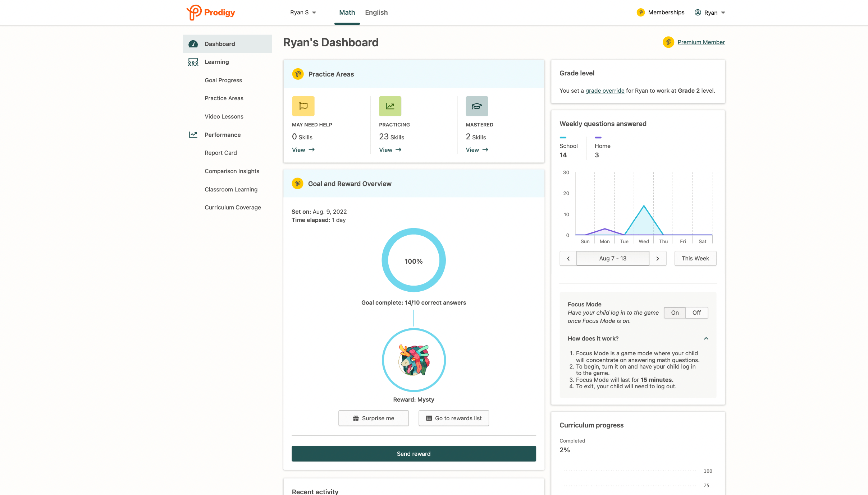Viewport: 868px width, 495px height.
Task: Click the Performance chart icon in sidebar
Action: coord(193,135)
